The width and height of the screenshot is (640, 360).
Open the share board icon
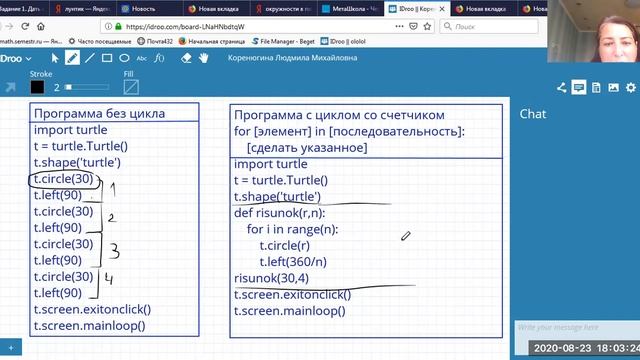pos(561,87)
